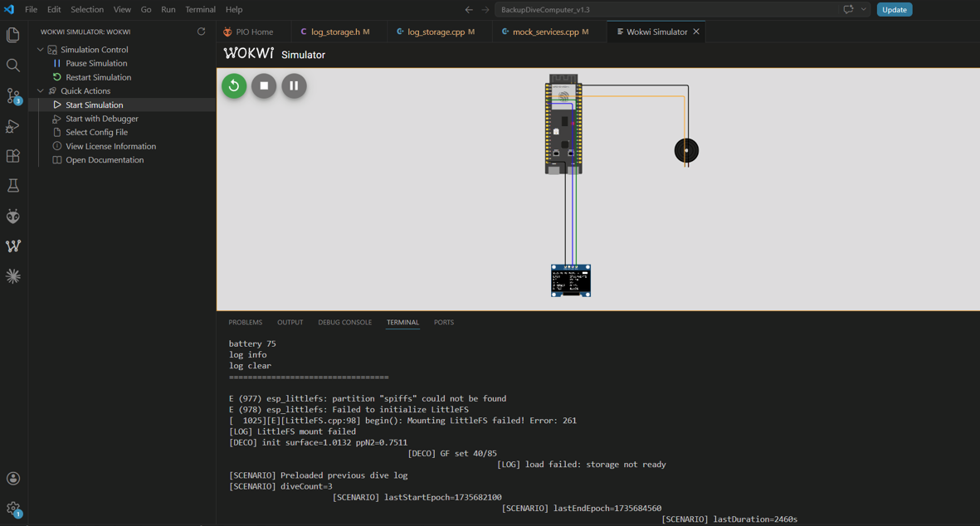Click the BackupDiveComputer_v1.3 command center field

[x=669, y=9]
